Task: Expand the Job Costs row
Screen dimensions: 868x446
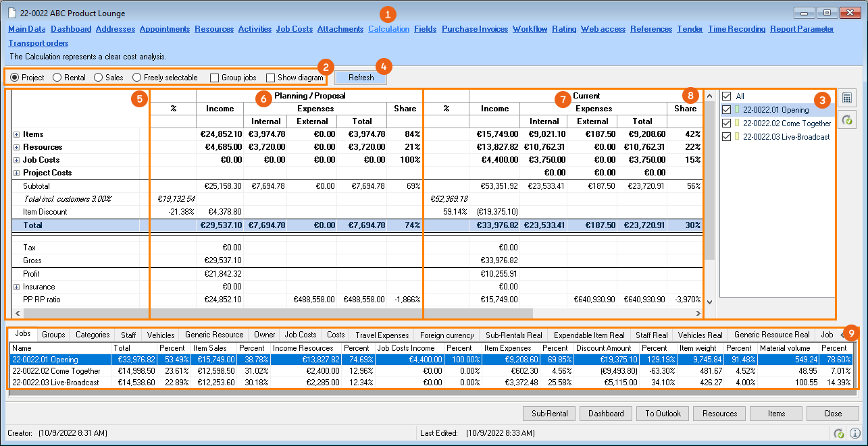Action: (16, 160)
